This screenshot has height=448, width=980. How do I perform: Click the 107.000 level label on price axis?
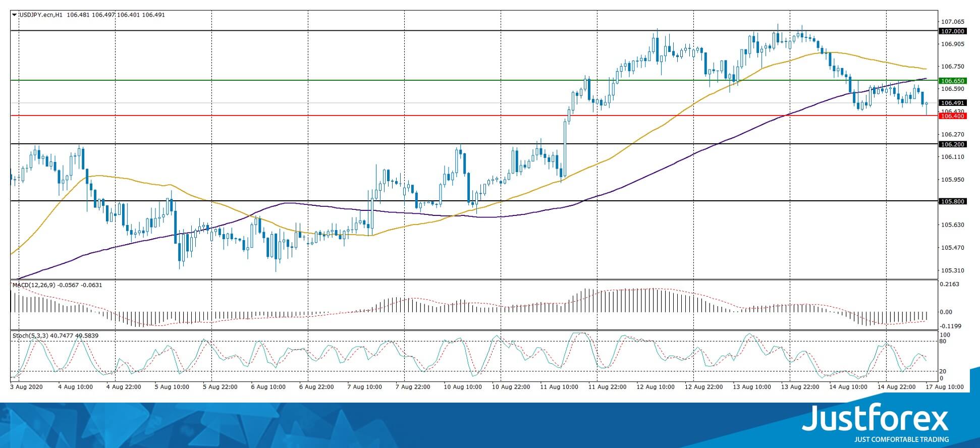(x=952, y=31)
